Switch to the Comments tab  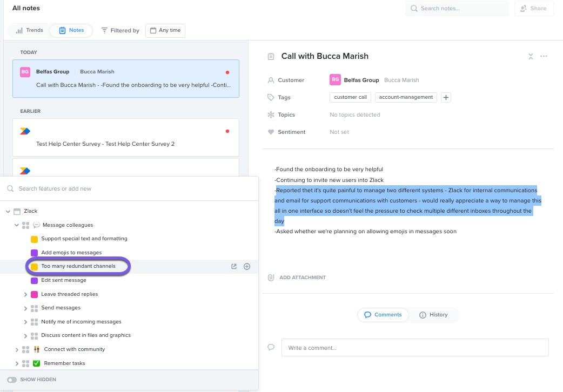pos(383,315)
